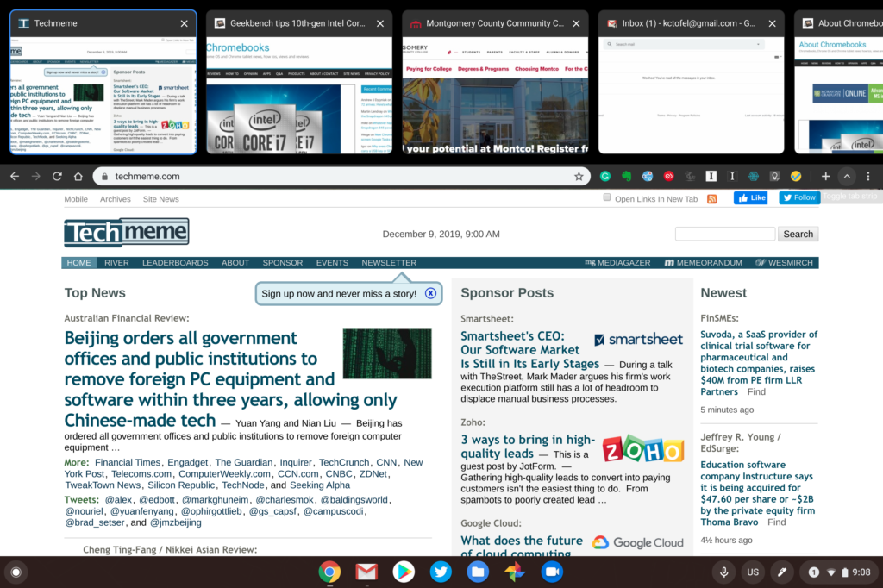Click the Twitter Follow button
The width and height of the screenshot is (883, 588).
(799, 197)
